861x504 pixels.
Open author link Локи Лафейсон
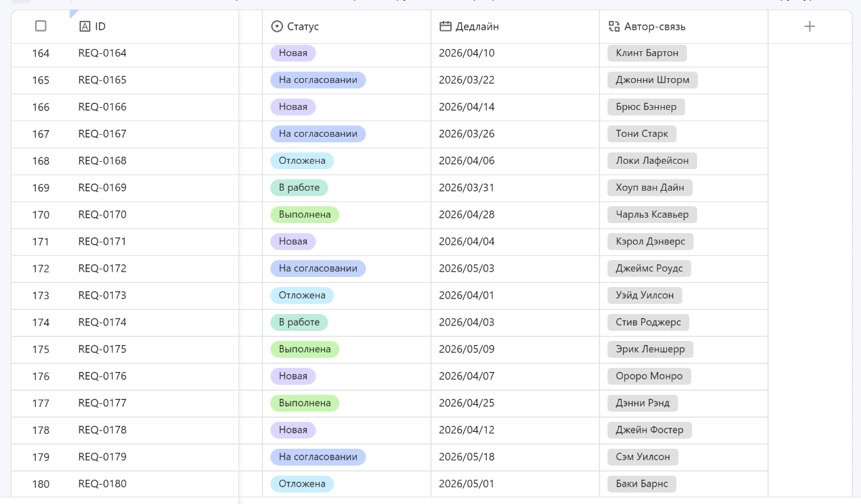pyautogui.click(x=653, y=161)
